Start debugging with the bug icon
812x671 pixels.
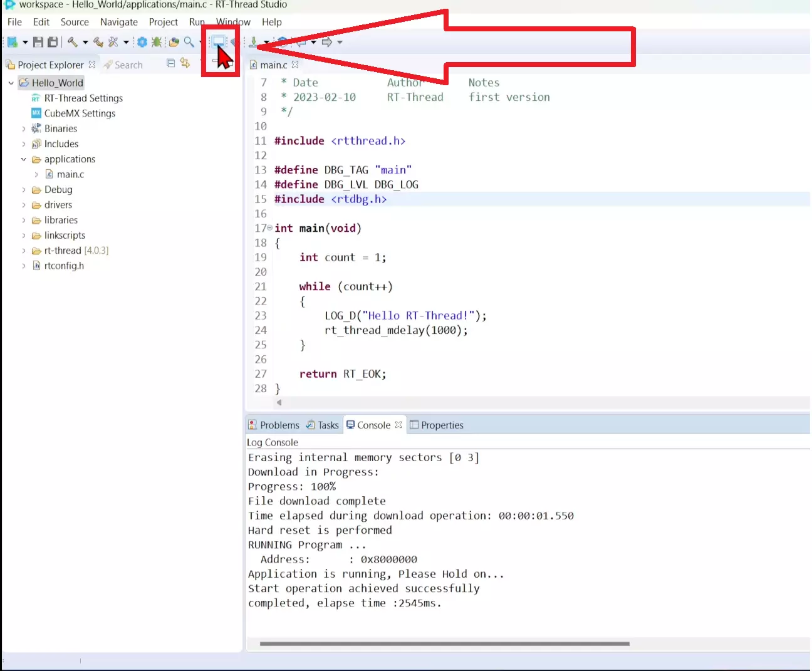157,42
